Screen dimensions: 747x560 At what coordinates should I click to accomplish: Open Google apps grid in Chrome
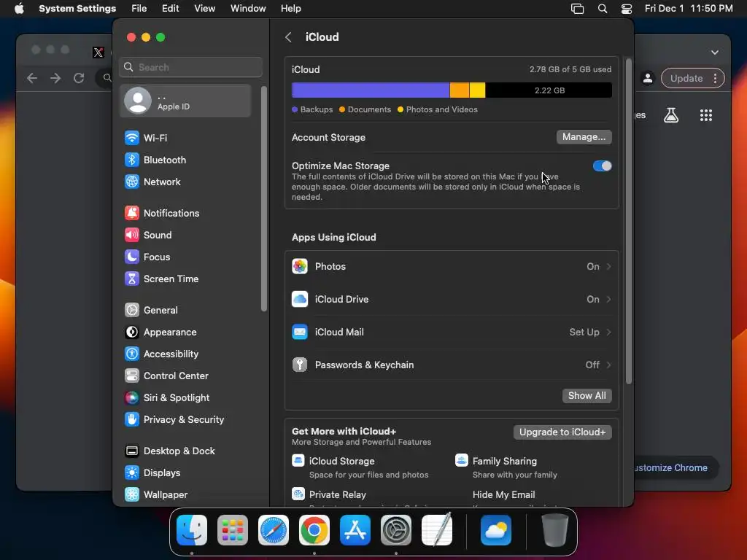pyautogui.click(x=706, y=115)
